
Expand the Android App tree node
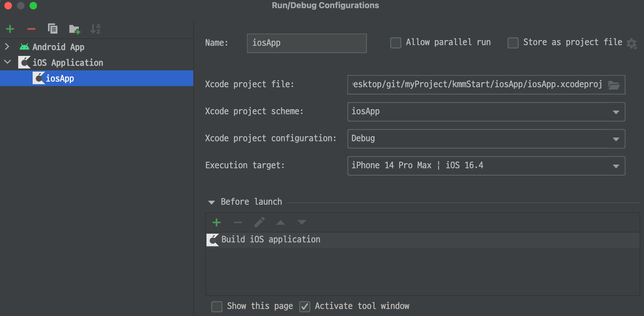click(7, 47)
